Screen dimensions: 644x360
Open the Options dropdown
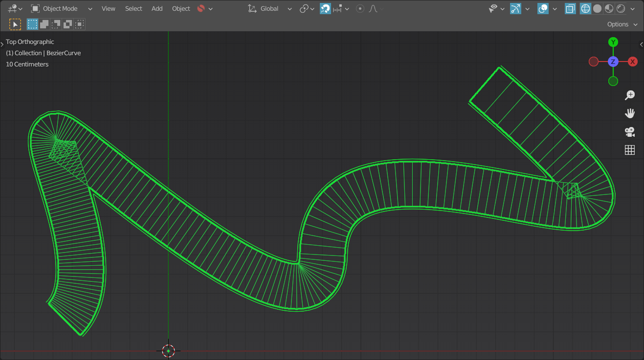click(x=622, y=24)
